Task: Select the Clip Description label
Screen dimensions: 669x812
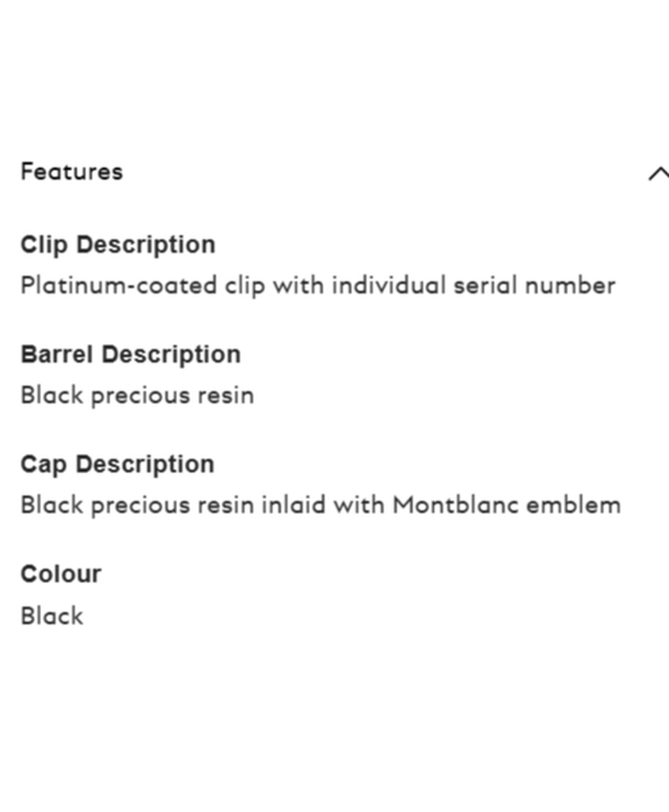Action: [x=118, y=245]
